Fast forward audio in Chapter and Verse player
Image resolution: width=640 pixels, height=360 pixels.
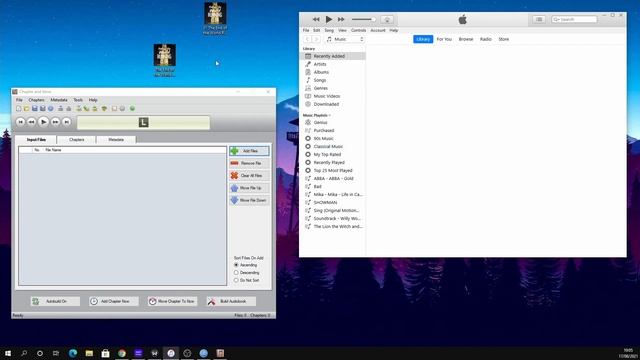pyautogui.click(x=55, y=122)
